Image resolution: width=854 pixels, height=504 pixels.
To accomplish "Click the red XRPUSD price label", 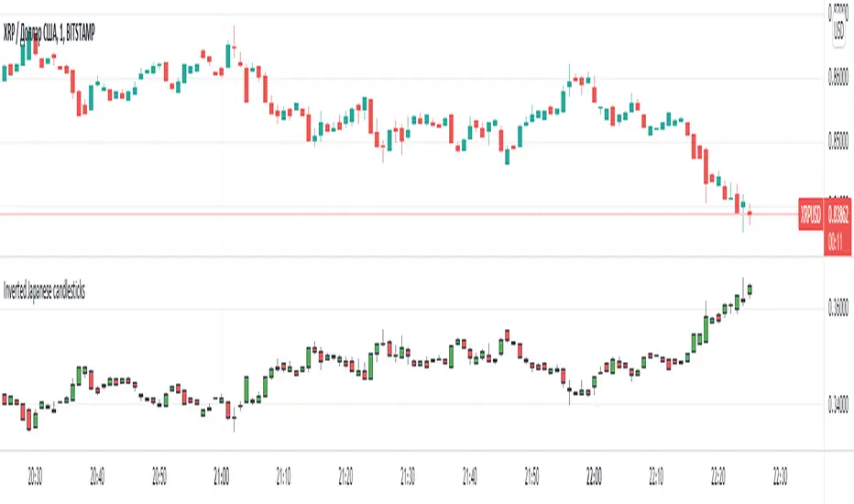I will coord(809,215).
